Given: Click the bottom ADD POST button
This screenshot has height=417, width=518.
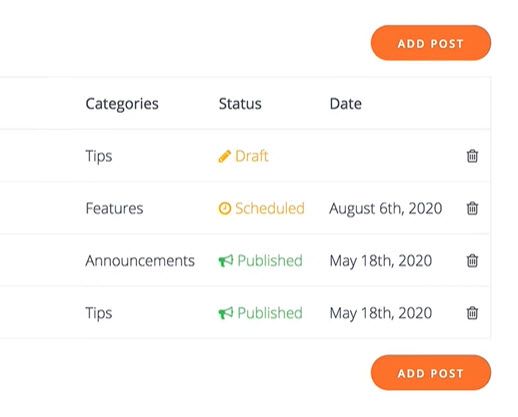Looking at the screenshot, I should coord(431,373).
